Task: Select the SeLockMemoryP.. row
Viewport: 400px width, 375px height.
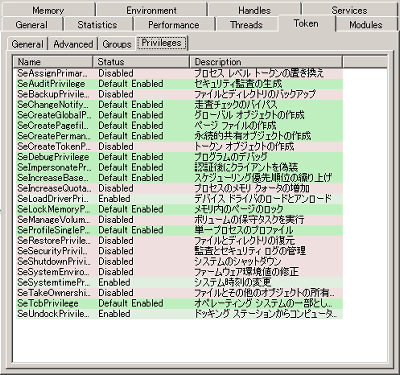Action: [x=179, y=209]
